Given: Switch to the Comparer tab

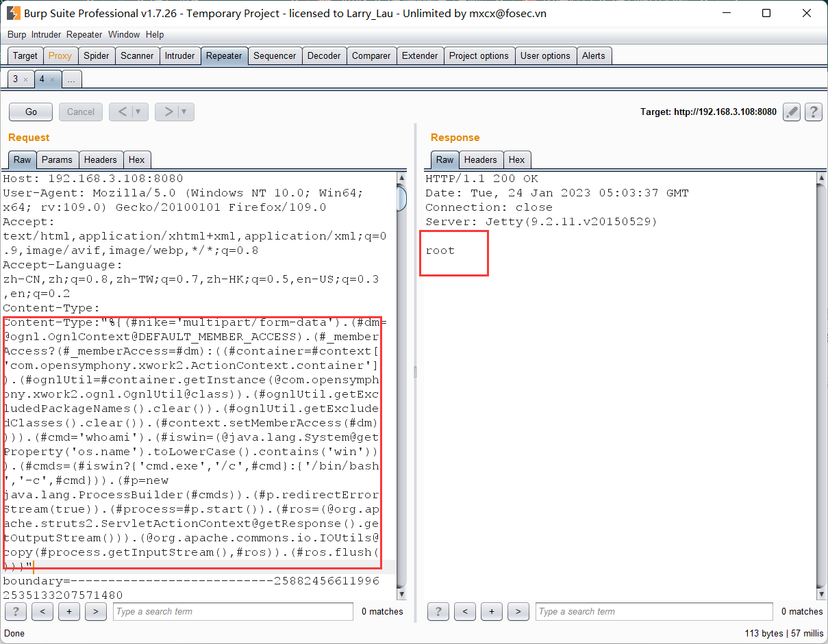Looking at the screenshot, I should (371, 56).
